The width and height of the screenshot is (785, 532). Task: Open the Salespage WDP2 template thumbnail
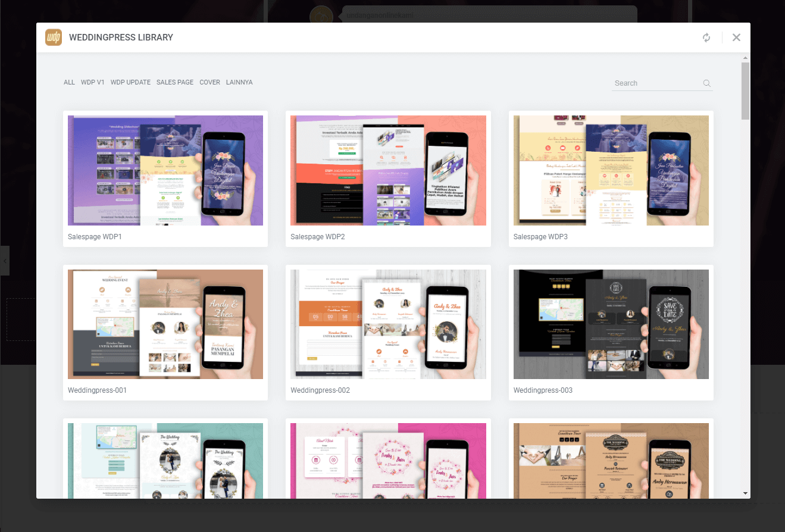pos(388,170)
